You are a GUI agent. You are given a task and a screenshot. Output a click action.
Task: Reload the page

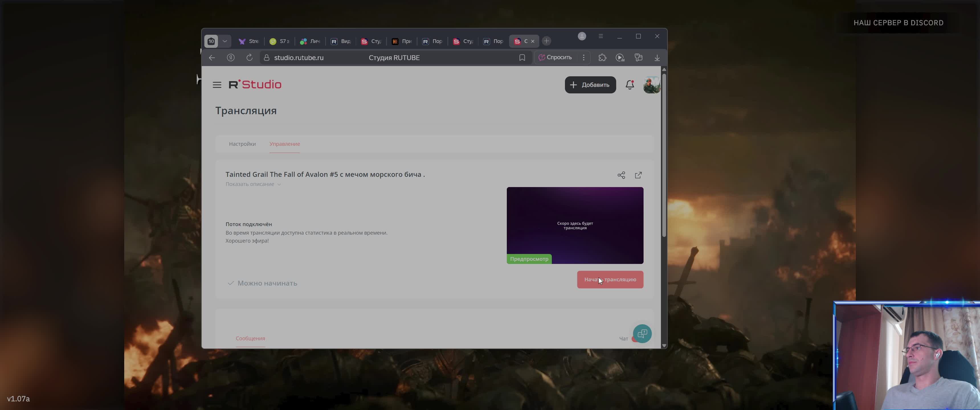(249, 58)
